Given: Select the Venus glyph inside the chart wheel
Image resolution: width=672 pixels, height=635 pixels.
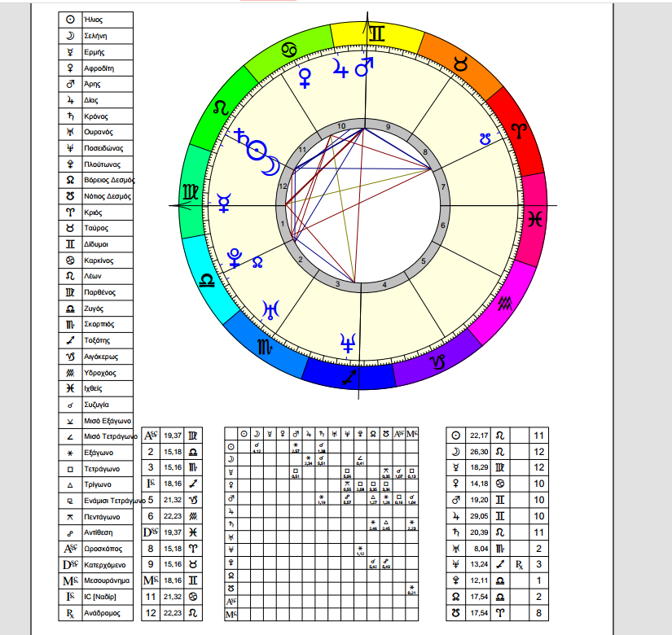Looking at the screenshot, I should coord(305,77).
